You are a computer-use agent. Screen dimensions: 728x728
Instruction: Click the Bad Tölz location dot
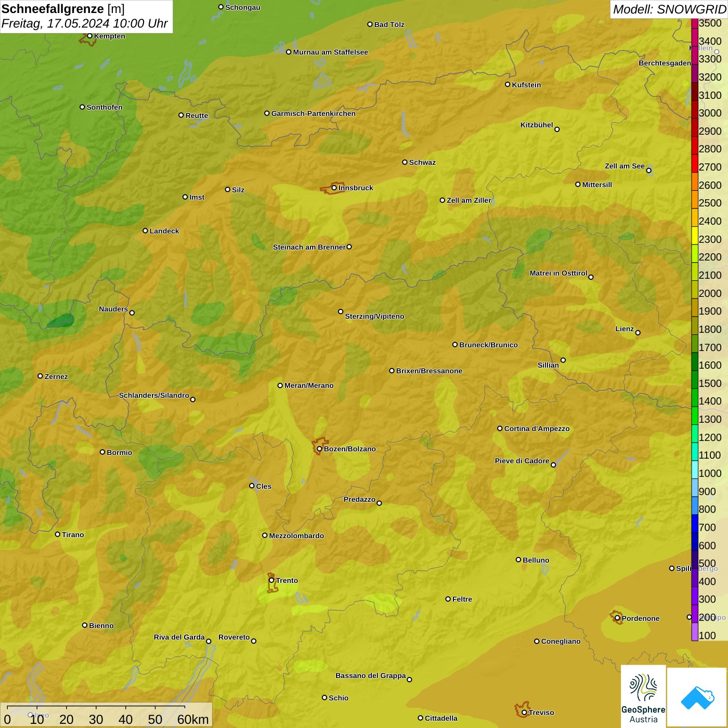click(x=370, y=24)
